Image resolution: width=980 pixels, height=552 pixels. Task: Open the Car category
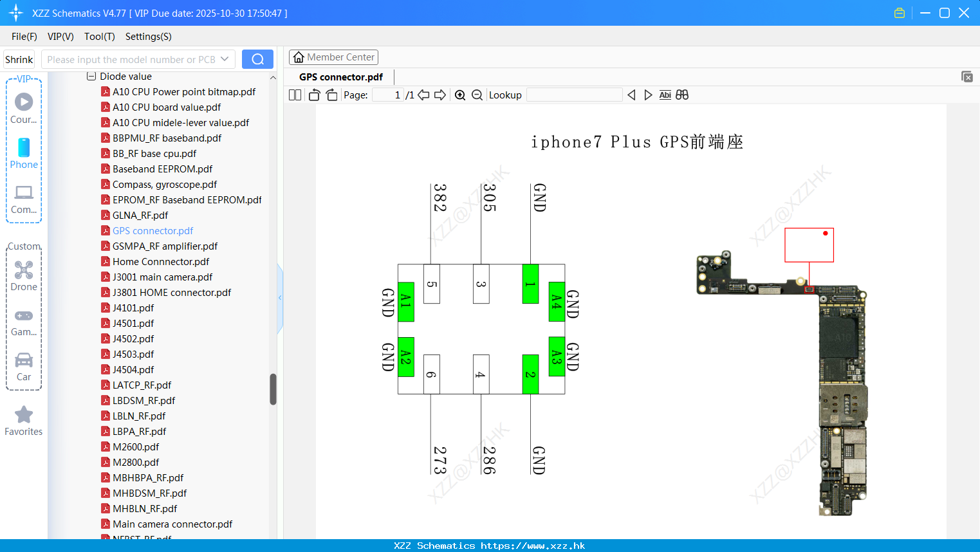(24, 367)
